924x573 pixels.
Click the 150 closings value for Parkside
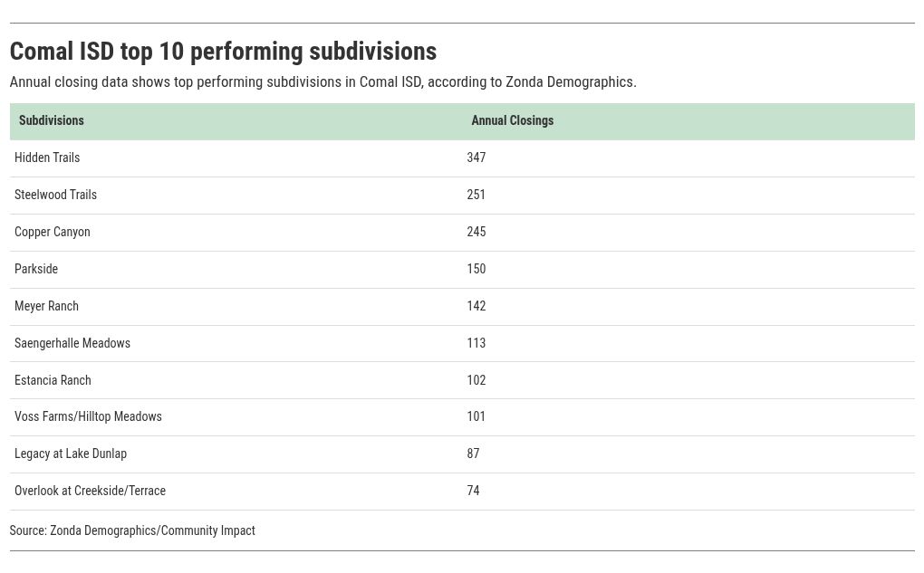(476, 269)
